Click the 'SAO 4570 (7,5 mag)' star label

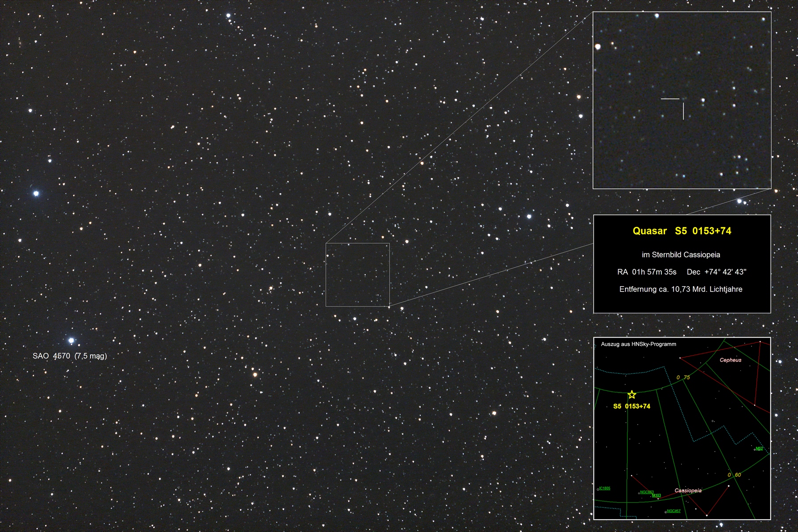[70, 356]
